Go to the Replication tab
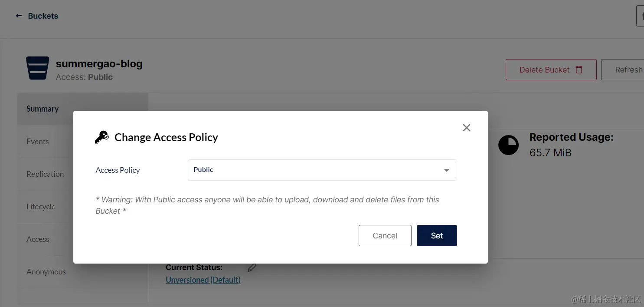Image resolution: width=644 pixels, height=307 pixels. pos(45,174)
